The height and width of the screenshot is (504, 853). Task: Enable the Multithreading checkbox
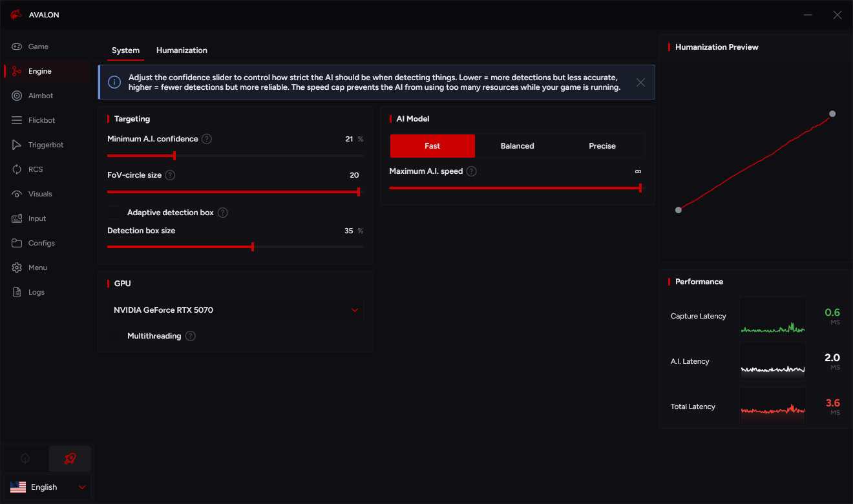click(114, 336)
